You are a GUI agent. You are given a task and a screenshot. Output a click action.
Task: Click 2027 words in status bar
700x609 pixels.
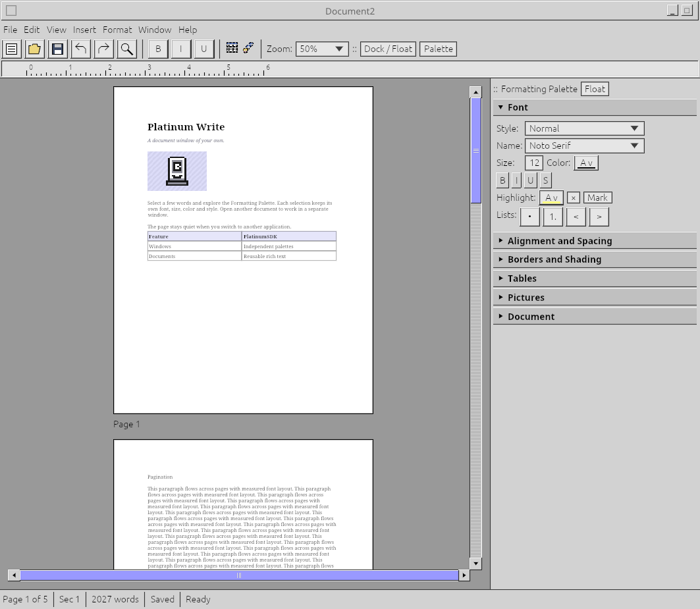(115, 599)
